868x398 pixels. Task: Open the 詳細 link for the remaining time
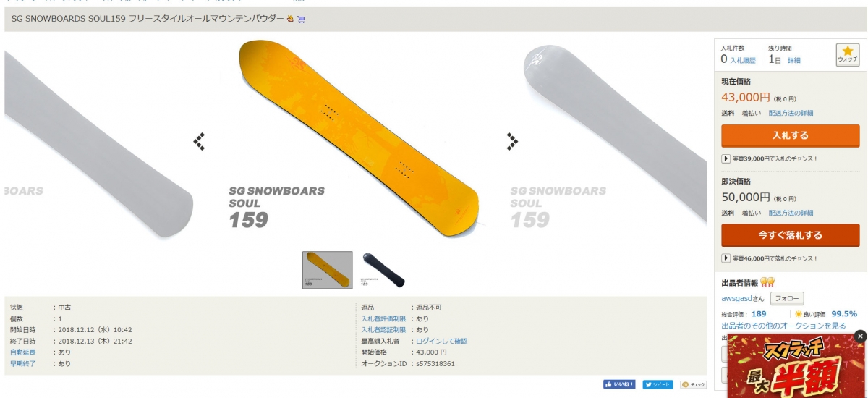(794, 60)
